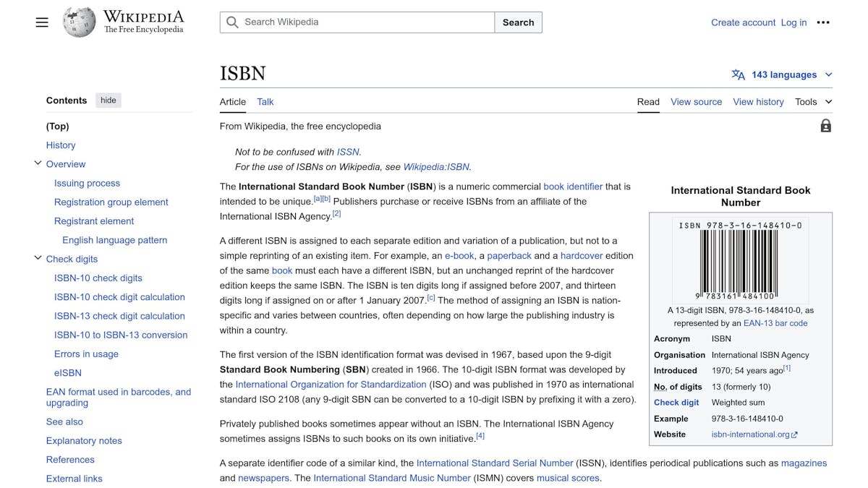
Task: Select the View source menu item
Action: coord(696,102)
